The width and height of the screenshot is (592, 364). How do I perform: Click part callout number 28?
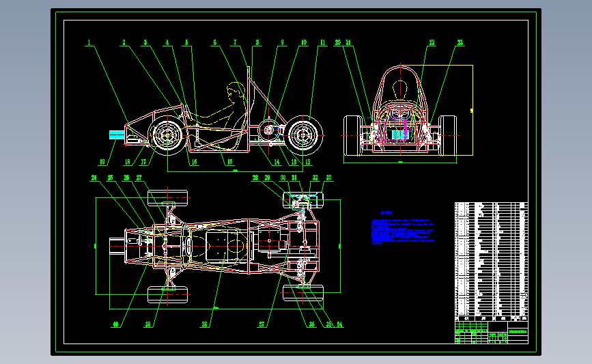point(255,178)
